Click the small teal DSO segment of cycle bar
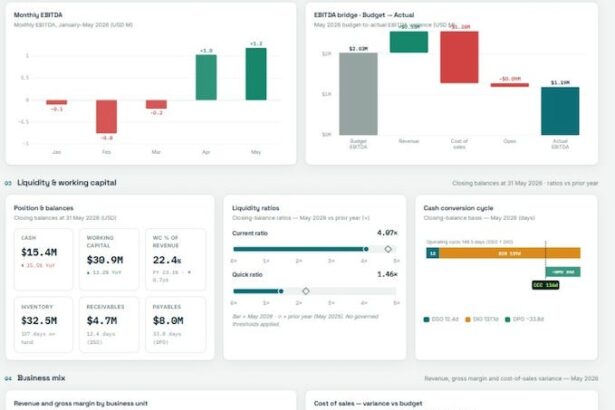The width and height of the screenshot is (615, 410). coord(433,253)
